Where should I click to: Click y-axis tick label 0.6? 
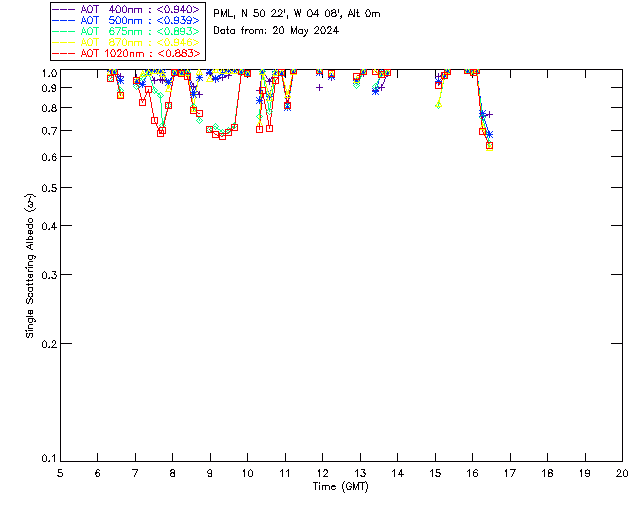click(49, 157)
